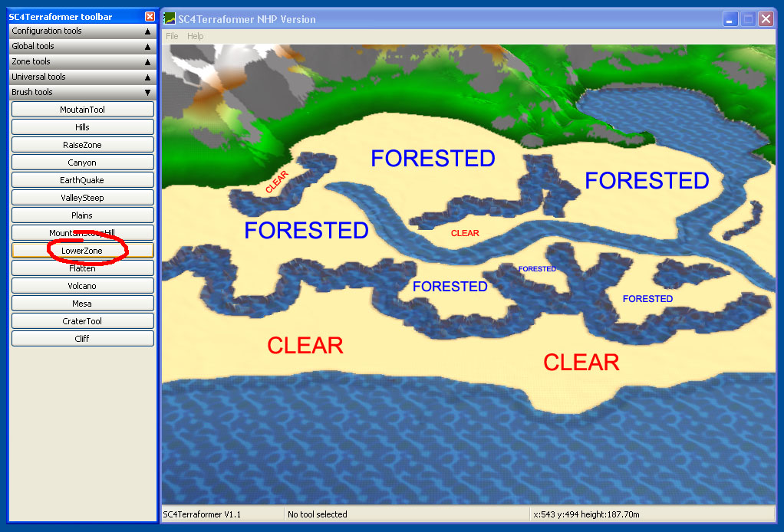Screen dimensions: 784x532
Task: Select the MoutainTool brush
Action: 83,110
